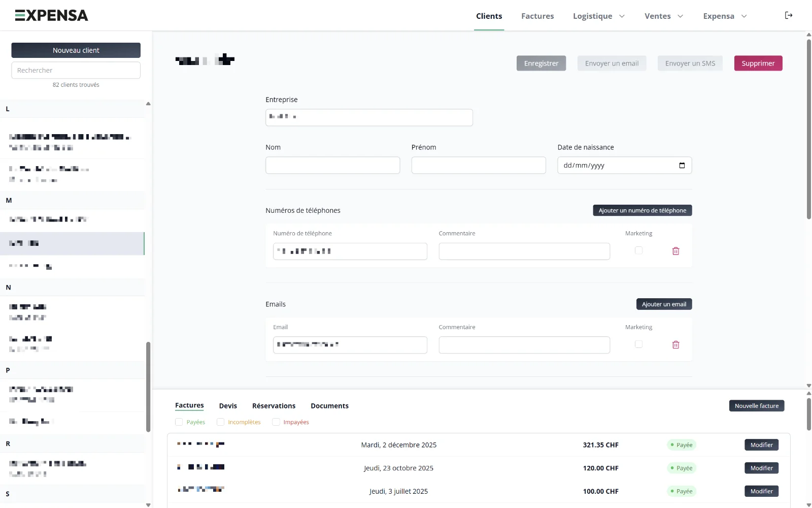This screenshot has width=812, height=508.
Task: Enable the Marketing checkbox for the email
Action: [638, 344]
